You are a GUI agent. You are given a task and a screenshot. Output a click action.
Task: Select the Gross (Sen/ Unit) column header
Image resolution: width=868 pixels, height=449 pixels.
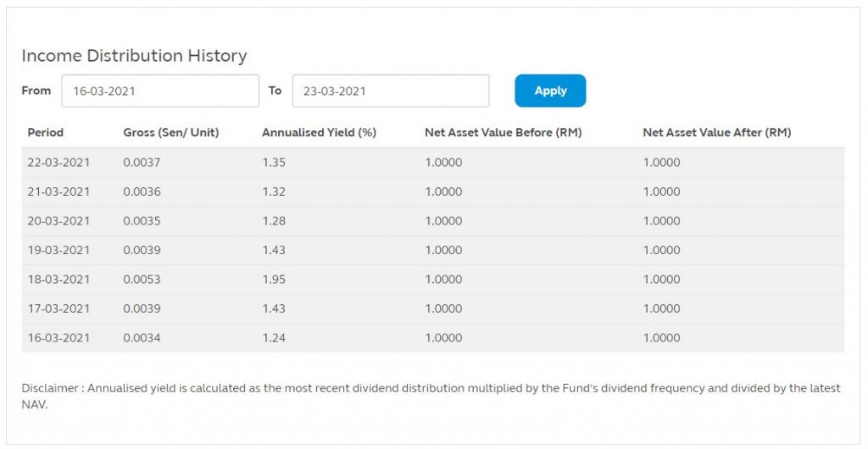click(171, 133)
